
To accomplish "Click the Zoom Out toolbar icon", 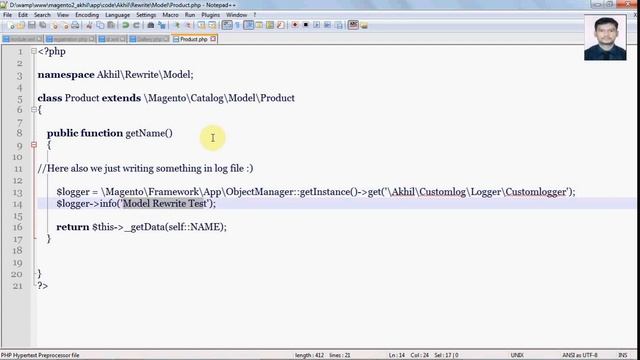I will click(x=188, y=25).
